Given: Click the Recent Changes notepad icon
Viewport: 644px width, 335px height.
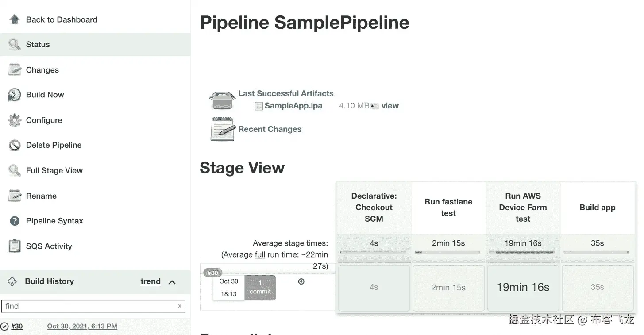Looking at the screenshot, I should 222,129.
